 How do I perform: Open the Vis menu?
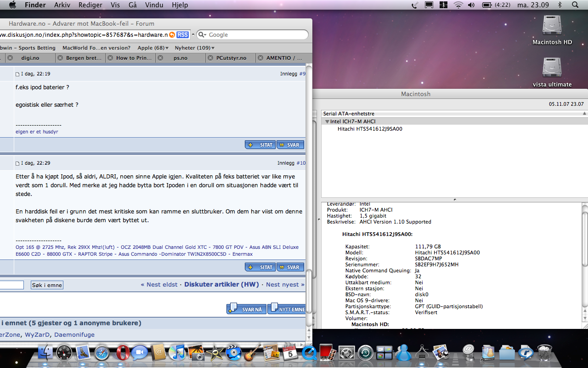[115, 5]
